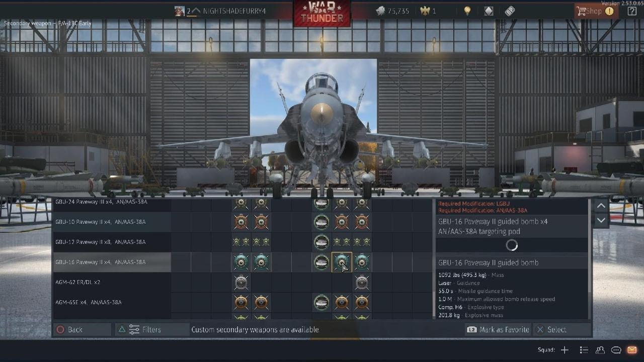Click the Shop exclamation alert badge
This screenshot has width=644, height=362.
[x=609, y=11]
